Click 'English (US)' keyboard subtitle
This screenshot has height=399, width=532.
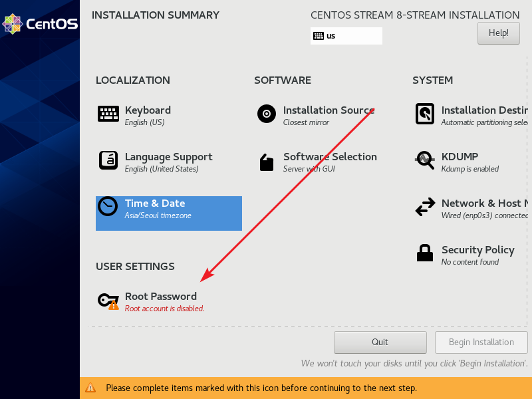144,122
